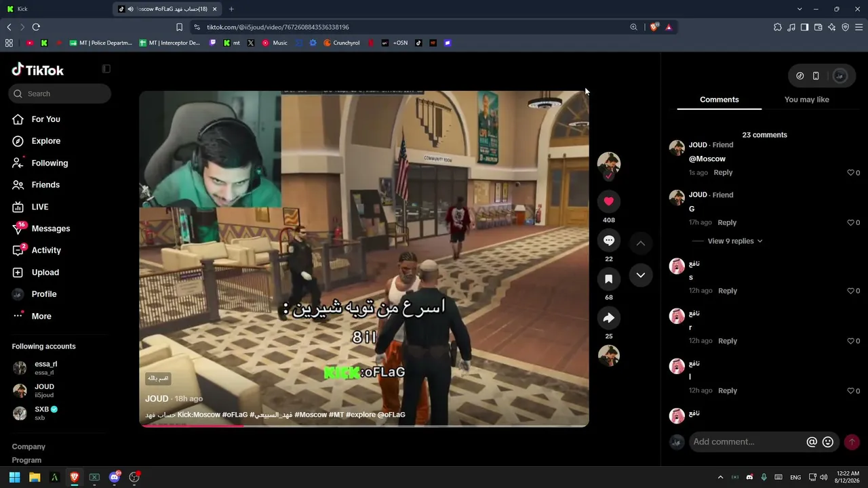Bookmark this page in the address bar
The image size is (868, 488).
click(179, 27)
